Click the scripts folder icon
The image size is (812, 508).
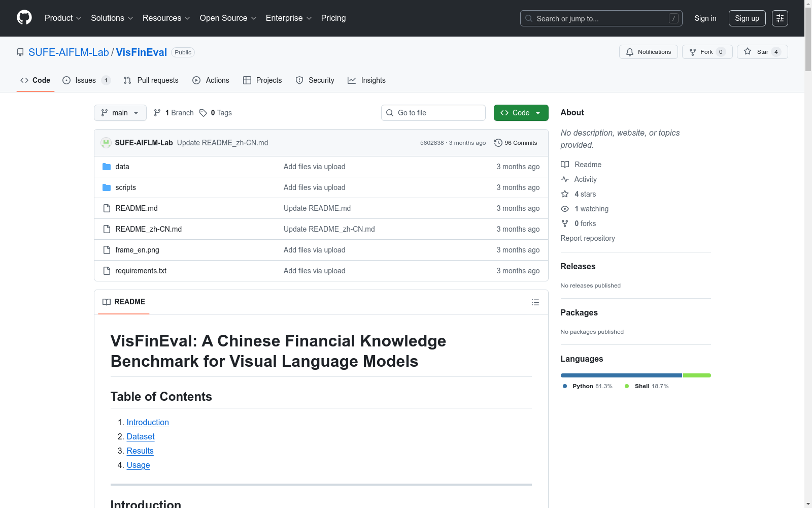[107, 187]
